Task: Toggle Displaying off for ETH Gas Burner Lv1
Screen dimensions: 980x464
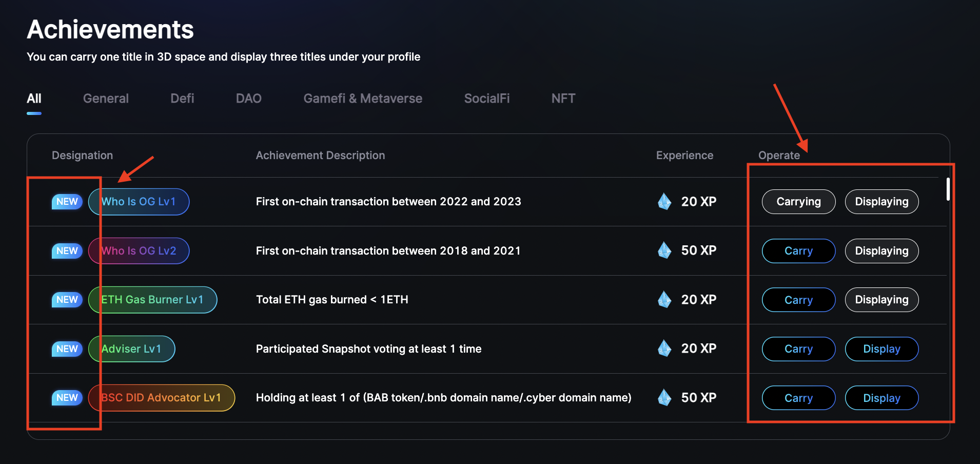Action: point(881,300)
